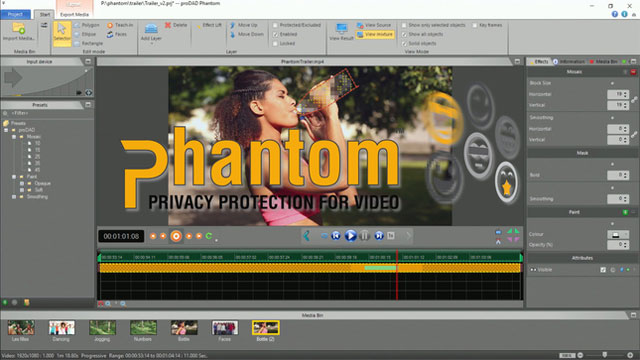The height and width of the screenshot is (360, 640).
Task: Click the Import Media icon
Action: click(19, 29)
